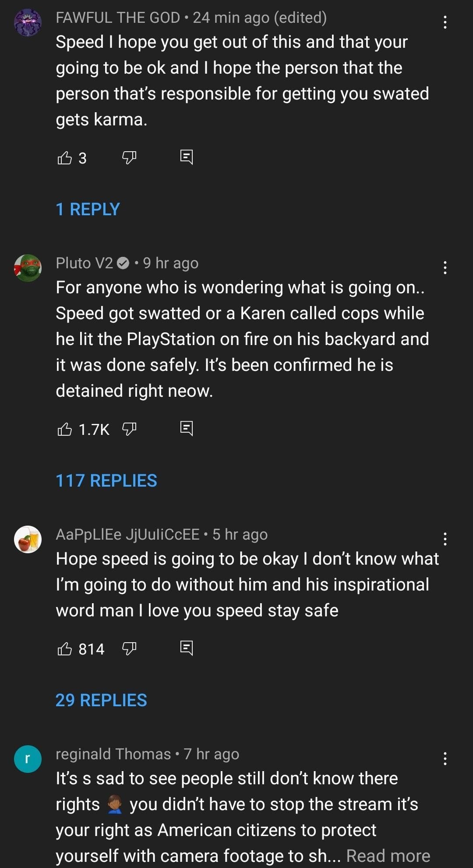The width and height of the screenshot is (473, 868).
Task: Show the 1 reply under FAWFUL THE GOD
Action: pos(87,209)
